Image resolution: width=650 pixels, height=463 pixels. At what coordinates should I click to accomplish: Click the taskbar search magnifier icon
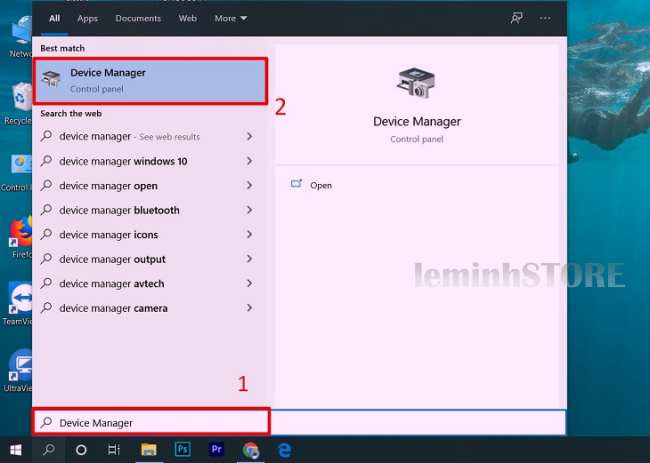click(49, 450)
